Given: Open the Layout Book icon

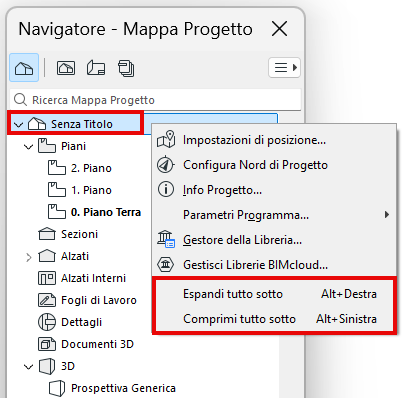Looking at the screenshot, I should coord(96,68).
